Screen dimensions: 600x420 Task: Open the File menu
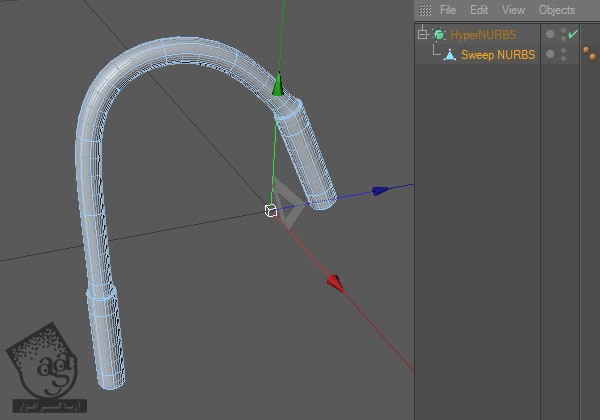pyautogui.click(x=448, y=10)
